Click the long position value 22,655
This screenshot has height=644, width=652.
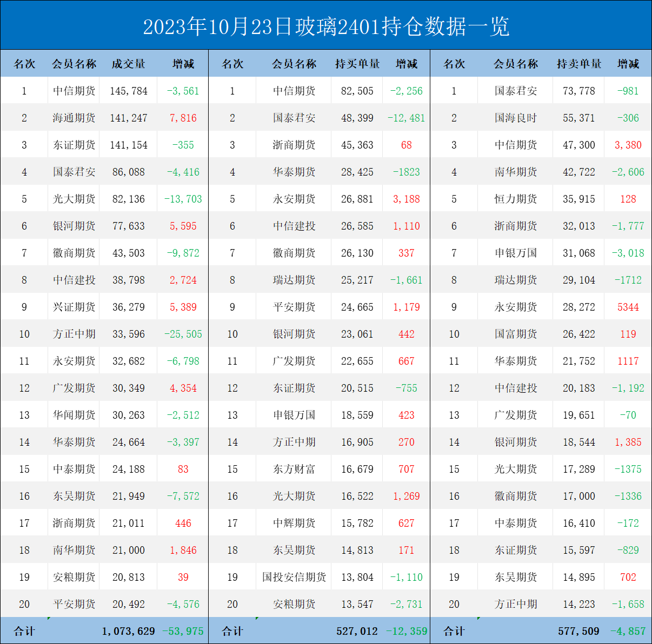(x=357, y=361)
